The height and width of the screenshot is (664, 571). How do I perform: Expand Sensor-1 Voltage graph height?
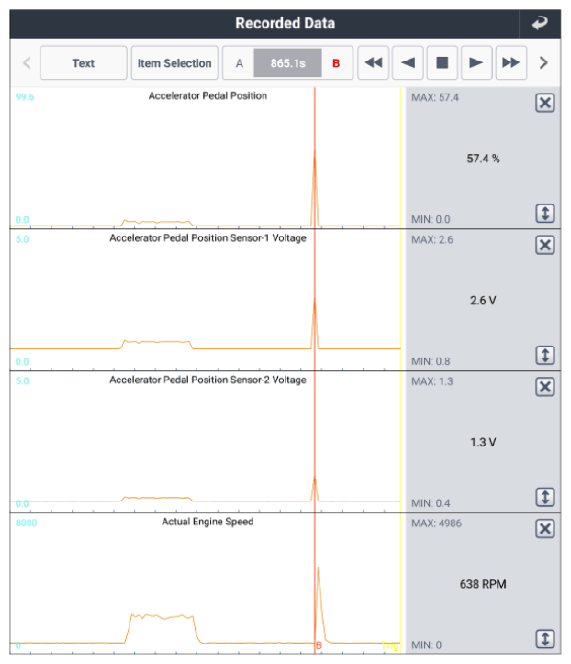tap(545, 355)
